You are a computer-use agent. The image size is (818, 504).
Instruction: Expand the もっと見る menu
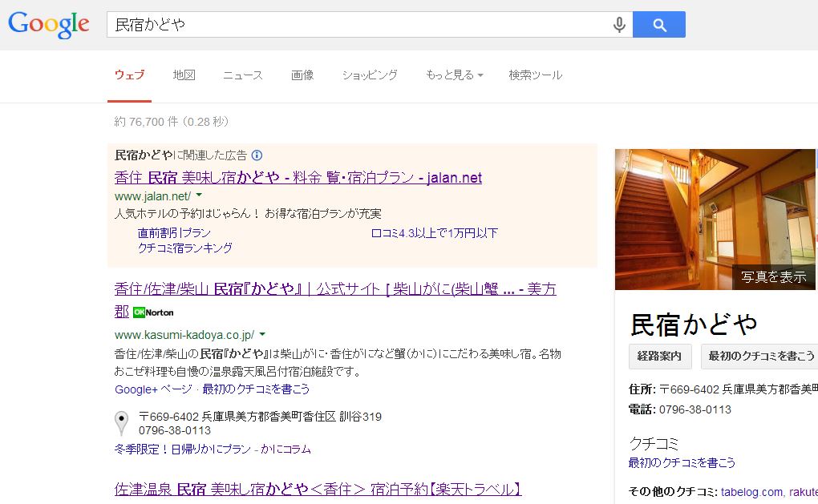pyautogui.click(x=455, y=75)
